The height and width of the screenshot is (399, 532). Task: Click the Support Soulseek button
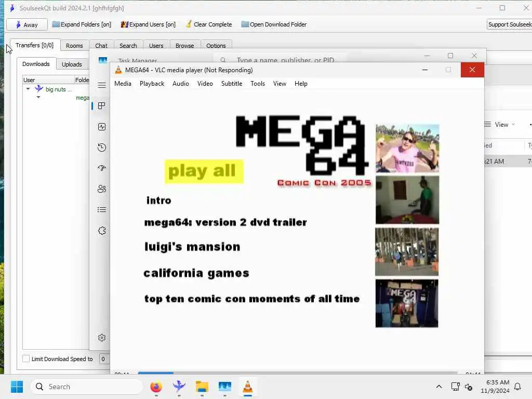point(509,24)
